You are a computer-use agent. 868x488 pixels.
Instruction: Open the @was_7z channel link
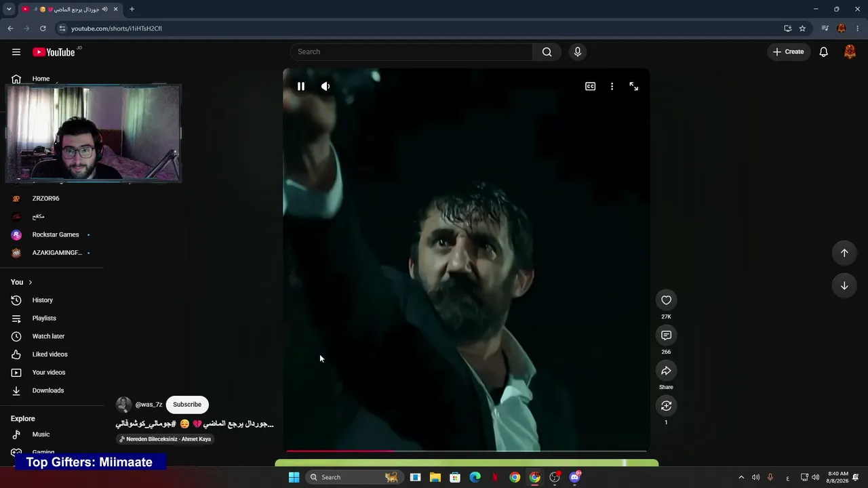pos(149,405)
